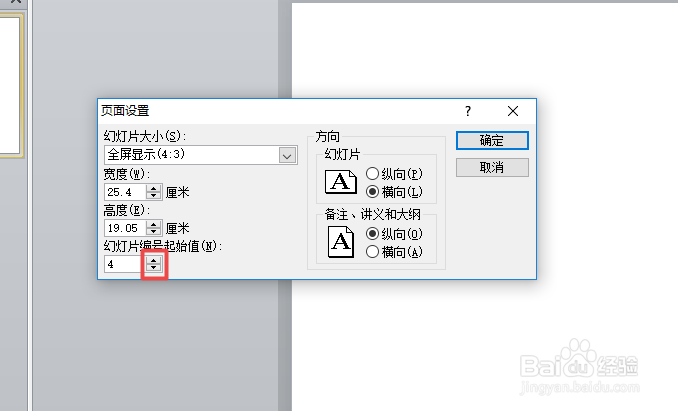Image resolution: width=678 pixels, height=411 pixels.
Task: Click the slide orientation page icon
Action: (x=341, y=182)
